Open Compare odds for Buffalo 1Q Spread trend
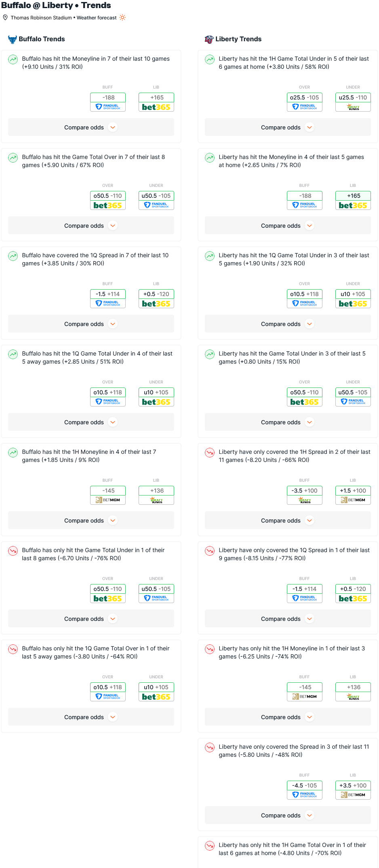This screenshot has width=379, height=868. pyautogui.click(x=91, y=324)
